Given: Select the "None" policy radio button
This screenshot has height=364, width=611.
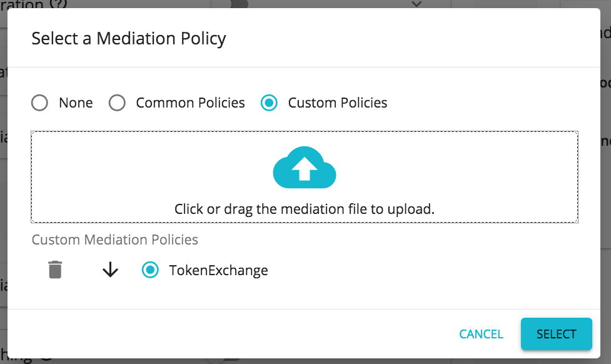Looking at the screenshot, I should 39,103.
